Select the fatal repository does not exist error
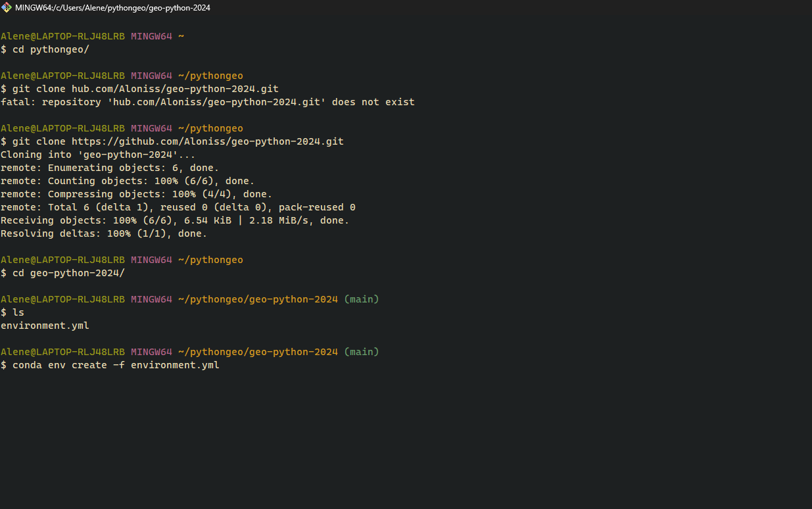 coord(207,102)
